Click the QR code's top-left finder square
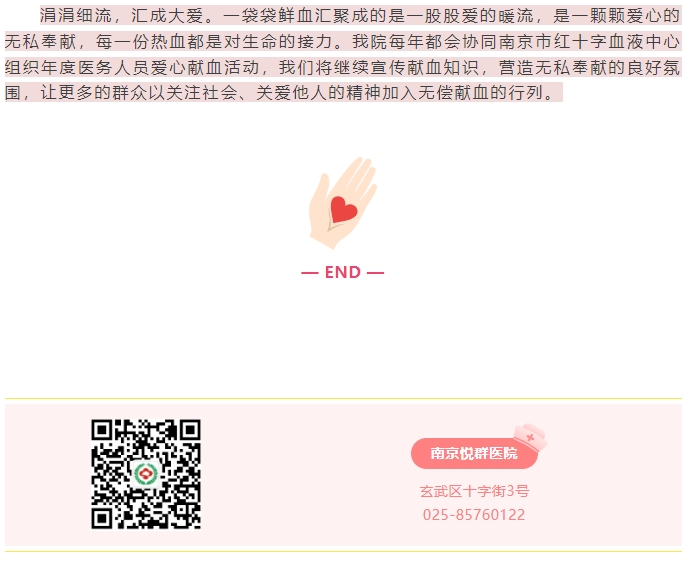The width and height of the screenshot is (687, 565). tap(102, 430)
